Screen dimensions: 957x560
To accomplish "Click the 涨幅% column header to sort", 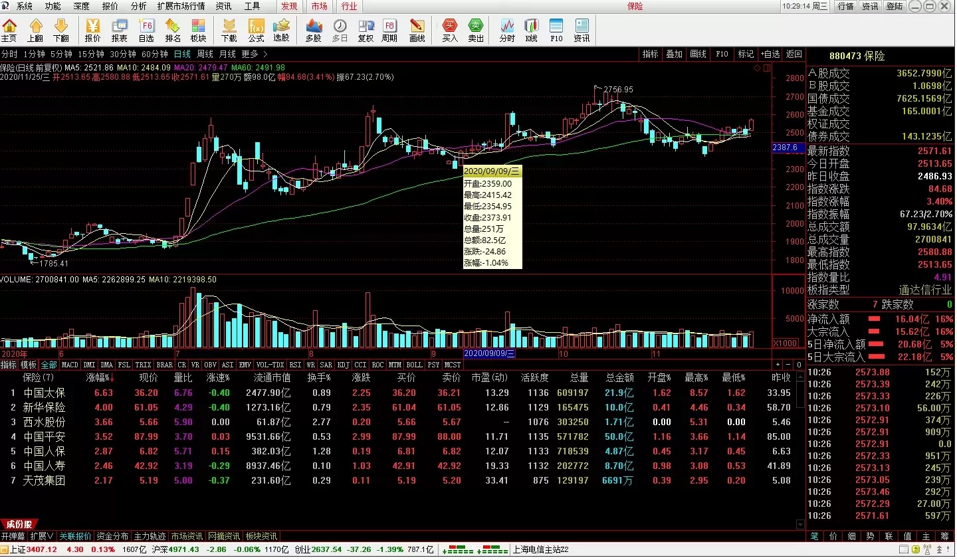I will tap(100, 377).
